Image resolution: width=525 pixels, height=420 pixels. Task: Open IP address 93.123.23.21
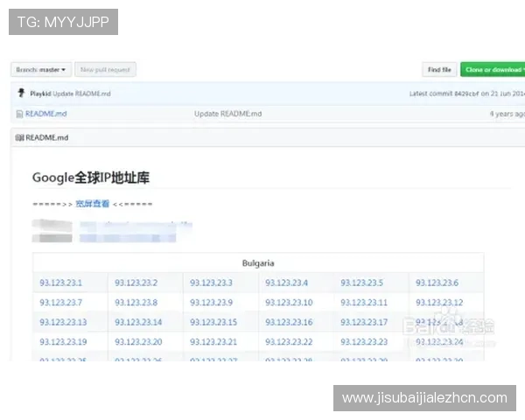[213, 342]
